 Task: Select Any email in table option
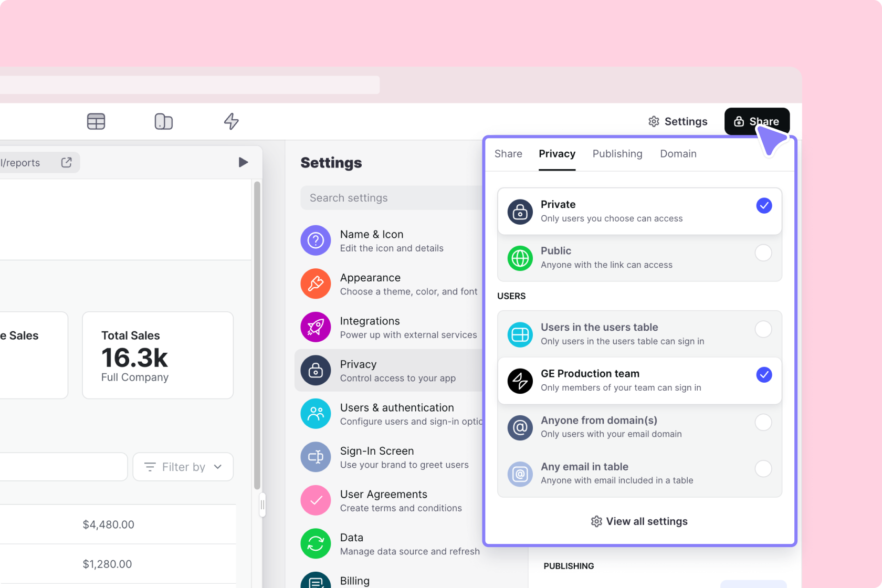pyautogui.click(x=763, y=468)
